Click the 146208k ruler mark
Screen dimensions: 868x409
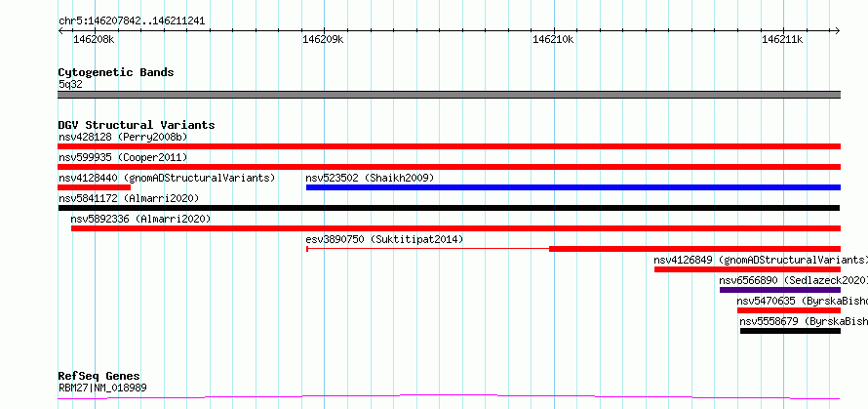point(94,39)
